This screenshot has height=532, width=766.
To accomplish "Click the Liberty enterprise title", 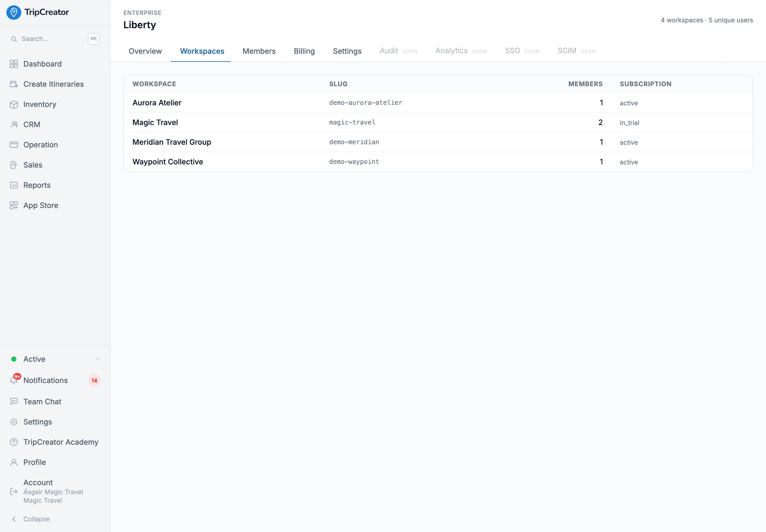I will tap(140, 25).
